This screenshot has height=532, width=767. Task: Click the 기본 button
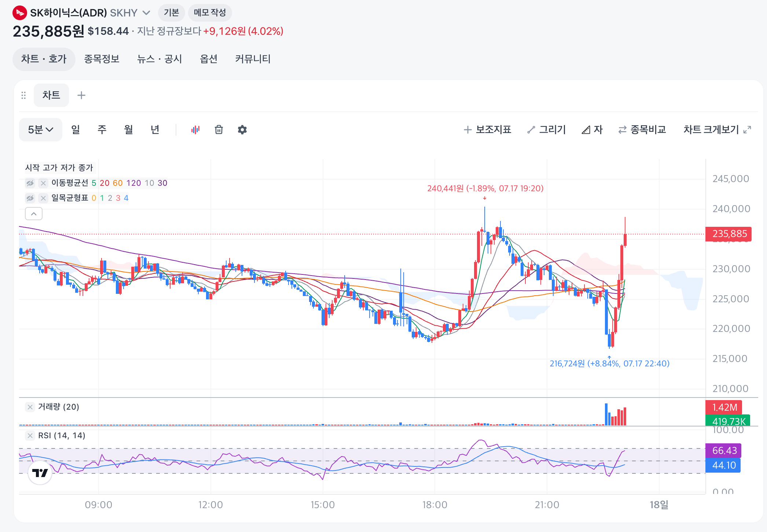point(171,13)
